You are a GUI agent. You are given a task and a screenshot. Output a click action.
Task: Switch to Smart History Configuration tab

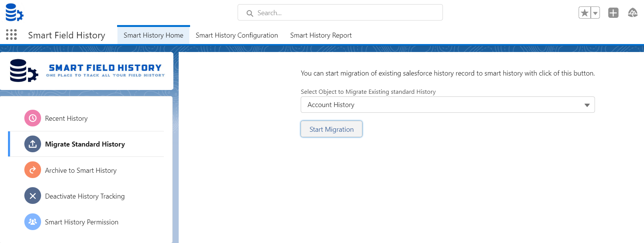click(236, 35)
